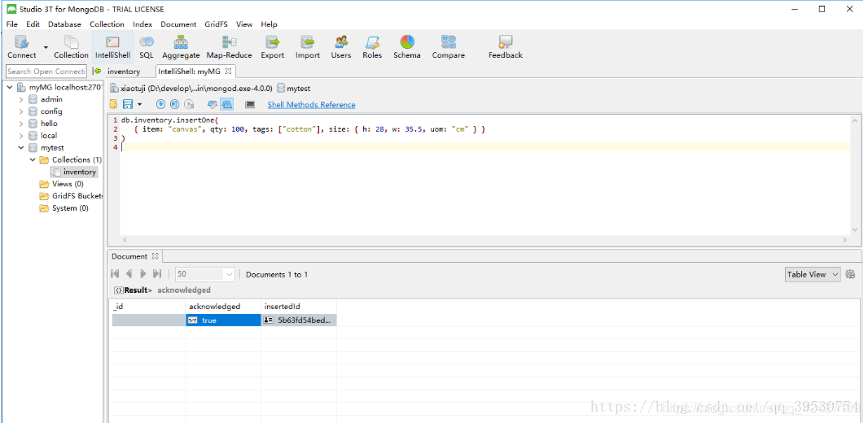Open the GridFS menu

pyautogui.click(x=216, y=24)
